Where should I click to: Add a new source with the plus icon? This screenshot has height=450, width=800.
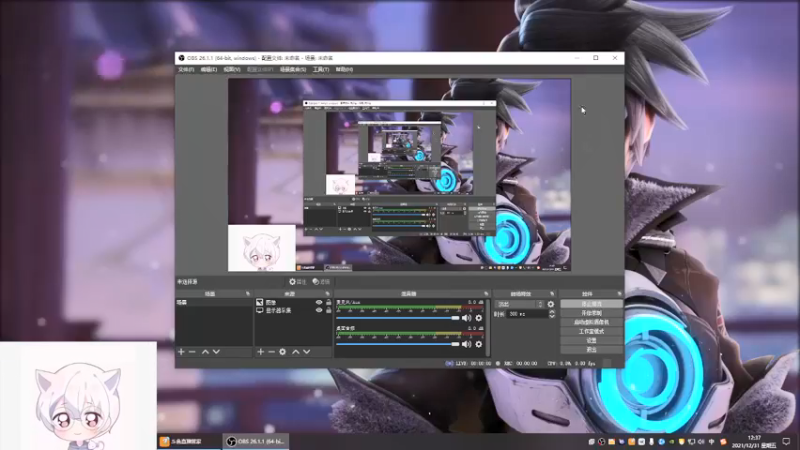tap(261, 352)
